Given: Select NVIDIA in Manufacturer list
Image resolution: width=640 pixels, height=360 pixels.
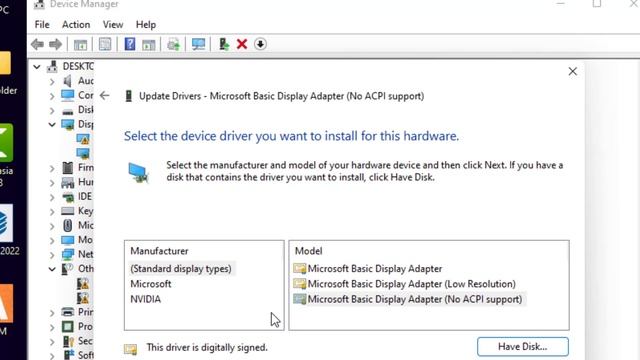Looking at the screenshot, I should click(146, 299).
